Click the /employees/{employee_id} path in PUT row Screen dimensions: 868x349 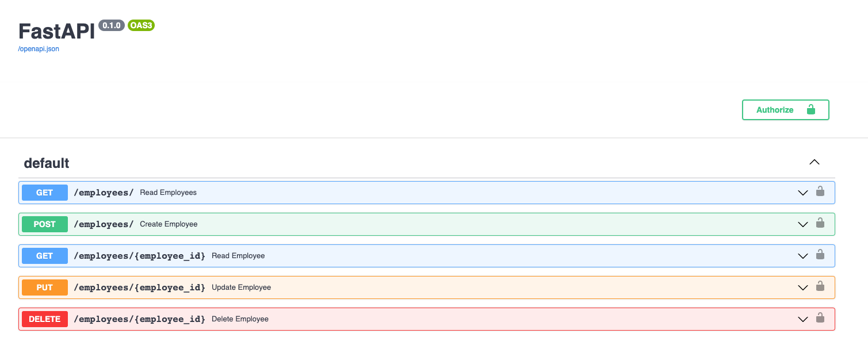point(139,287)
